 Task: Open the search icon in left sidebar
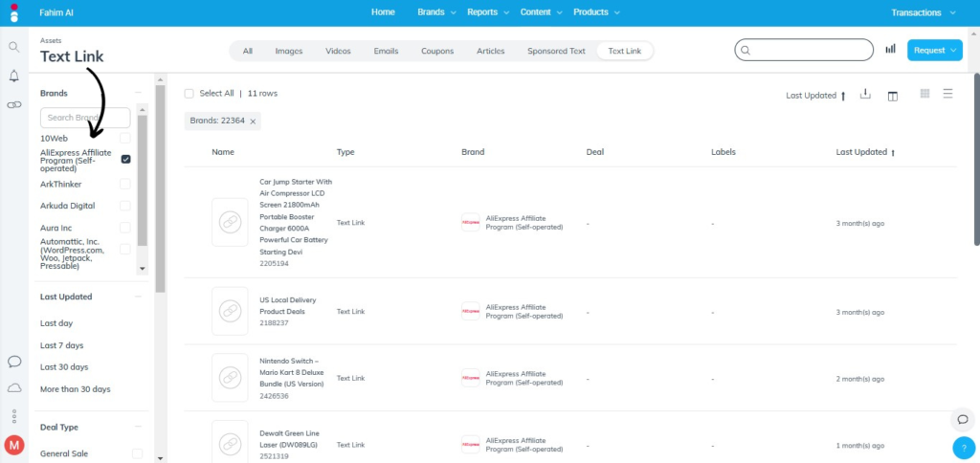pyautogui.click(x=13, y=47)
